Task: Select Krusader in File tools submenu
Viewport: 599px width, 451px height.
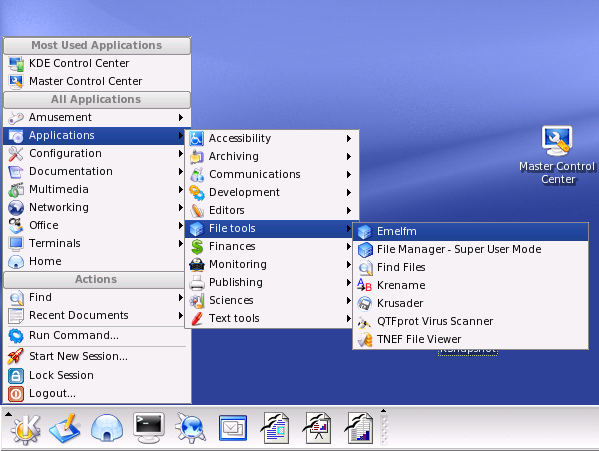Action: [470, 303]
